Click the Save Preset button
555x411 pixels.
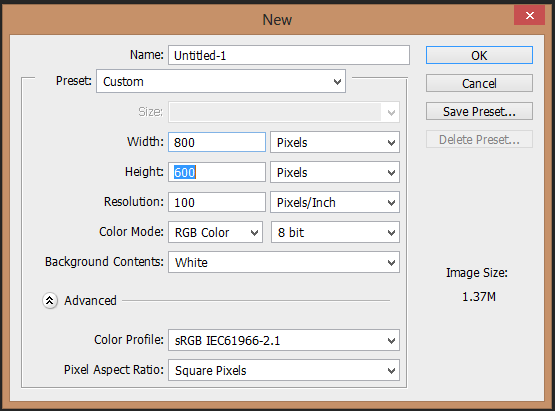pos(479,112)
